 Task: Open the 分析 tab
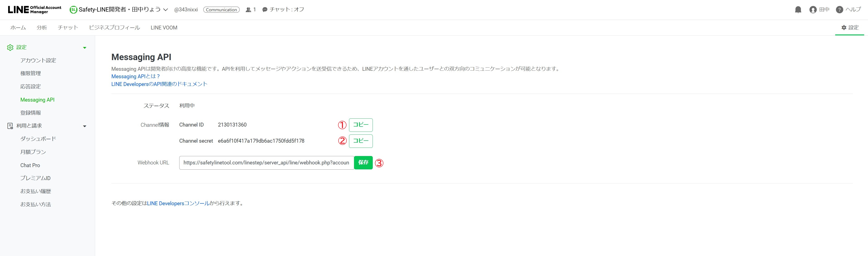pyautogui.click(x=42, y=28)
